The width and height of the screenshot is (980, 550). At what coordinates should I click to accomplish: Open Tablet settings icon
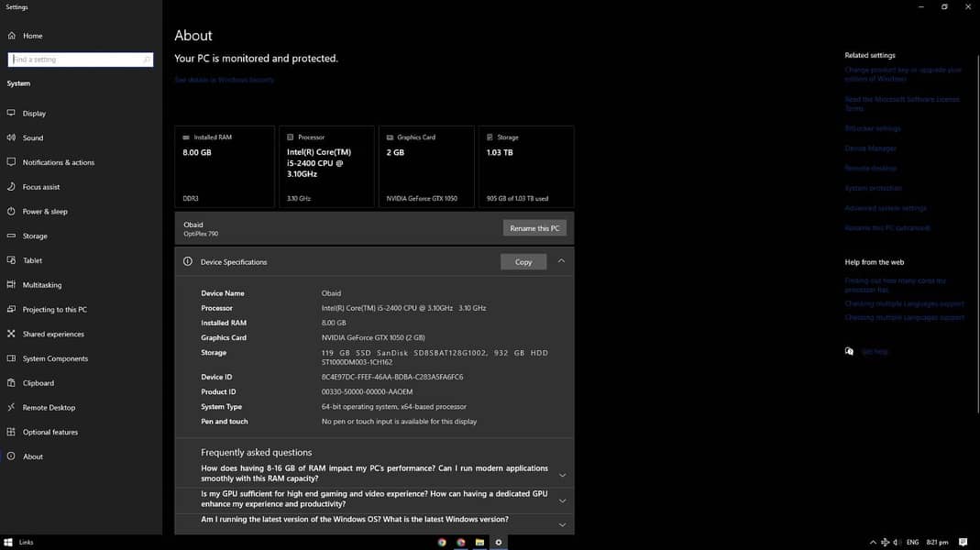tap(11, 260)
